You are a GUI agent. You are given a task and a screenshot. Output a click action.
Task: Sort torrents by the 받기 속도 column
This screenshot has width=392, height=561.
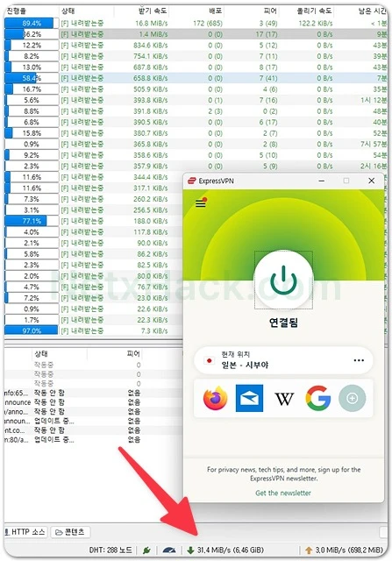pyautogui.click(x=142, y=11)
